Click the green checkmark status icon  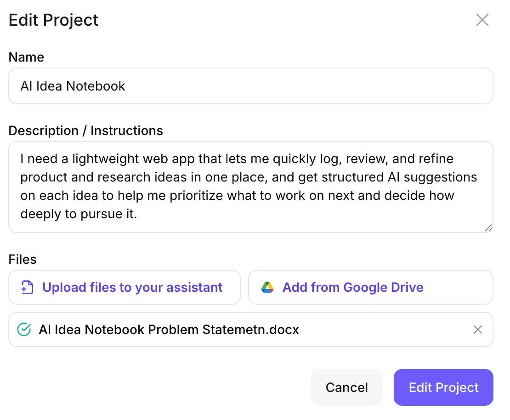pyautogui.click(x=23, y=329)
